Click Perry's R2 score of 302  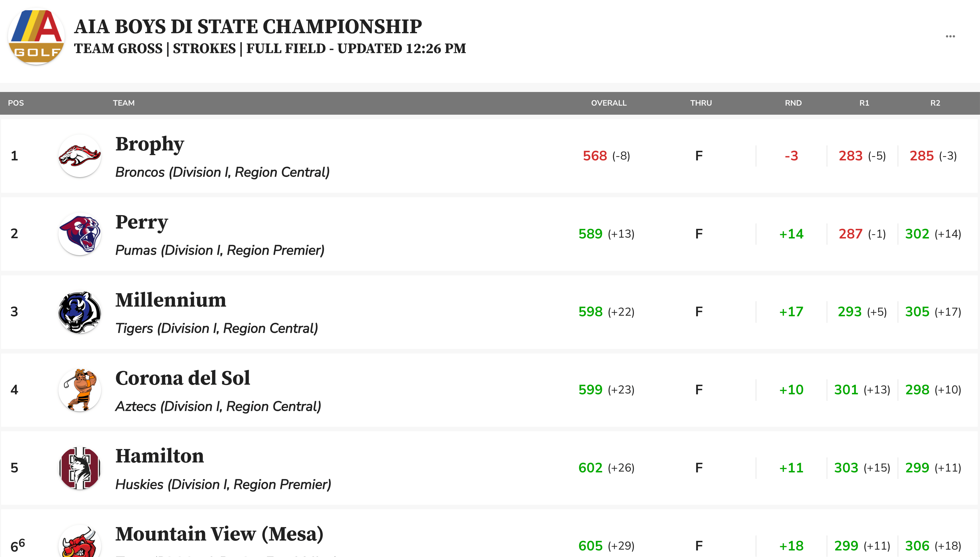[917, 234]
